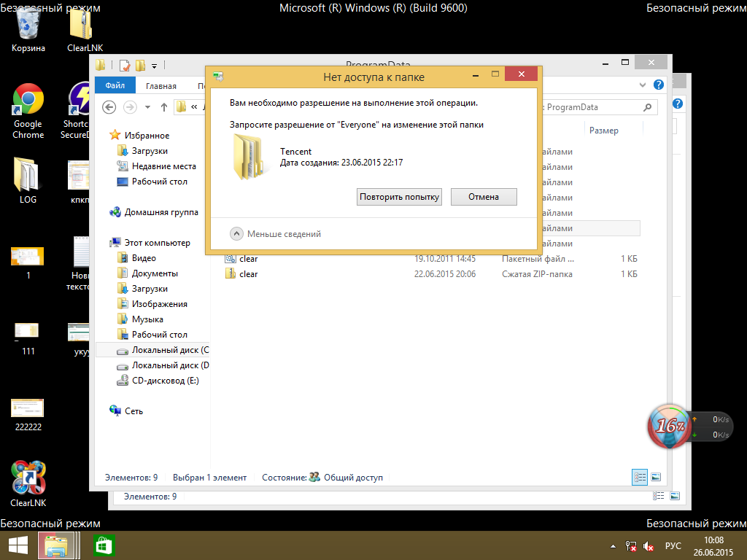Open the Файл ribbon tab
747x560 pixels.
115,85
